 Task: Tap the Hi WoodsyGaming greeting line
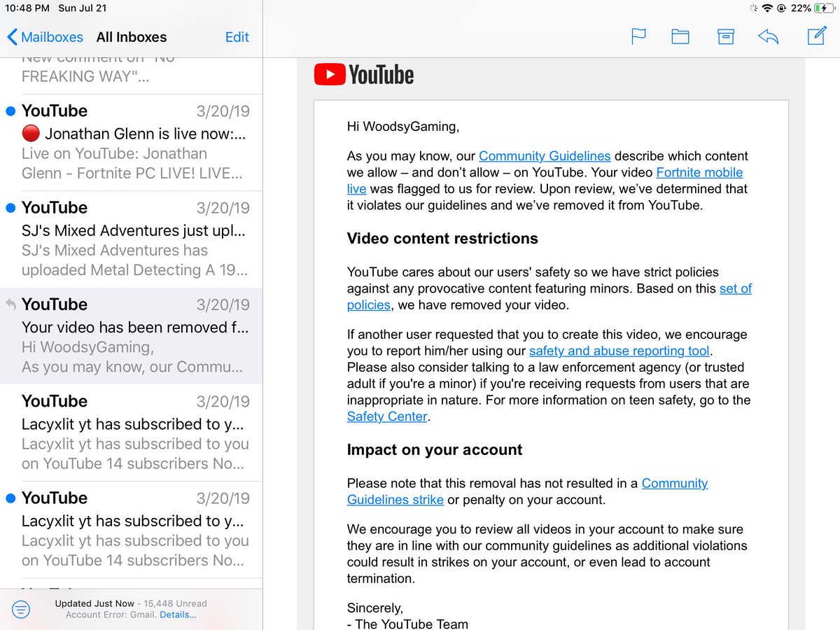403,127
